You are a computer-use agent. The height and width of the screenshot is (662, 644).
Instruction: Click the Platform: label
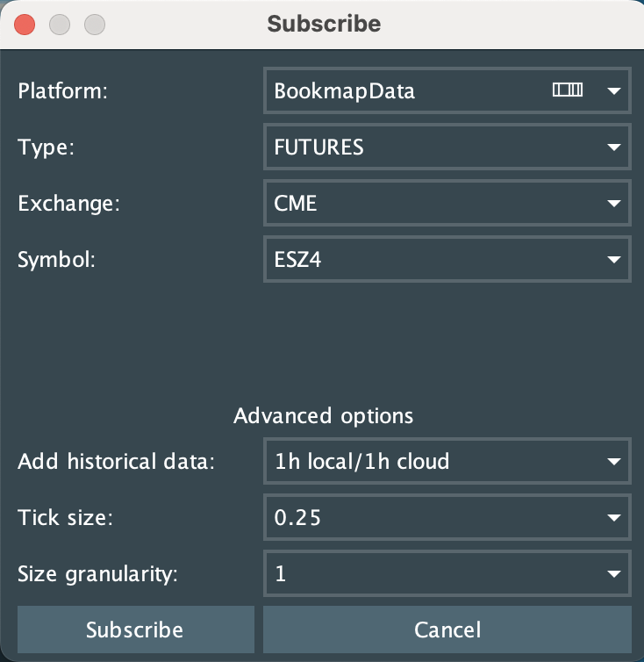coord(62,90)
